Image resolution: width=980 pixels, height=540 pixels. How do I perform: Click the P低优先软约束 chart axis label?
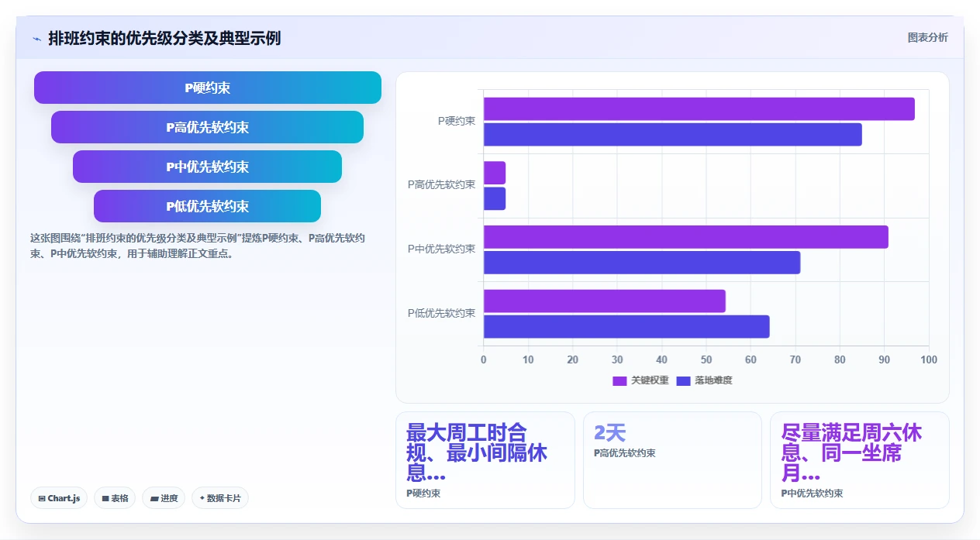click(x=442, y=314)
